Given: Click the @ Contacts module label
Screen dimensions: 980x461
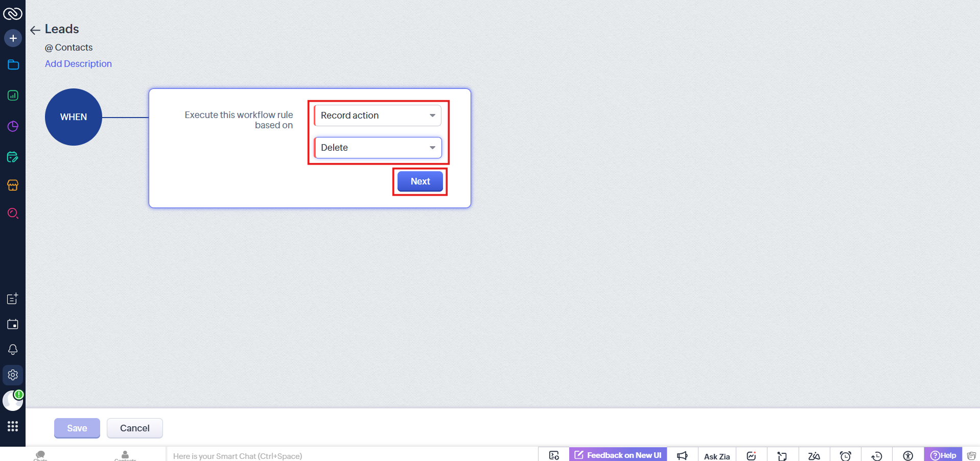Looking at the screenshot, I should (69, 48).
